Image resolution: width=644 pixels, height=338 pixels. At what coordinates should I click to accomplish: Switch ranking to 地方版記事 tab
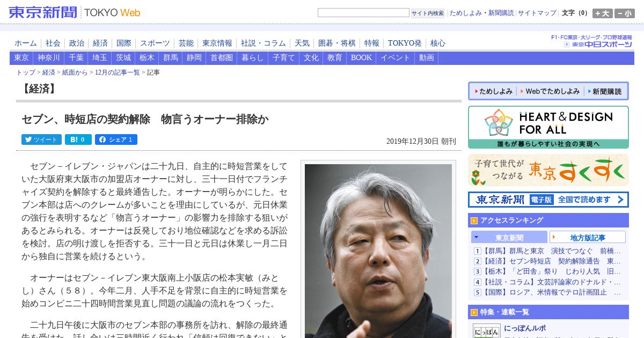(x=588, y=237)
